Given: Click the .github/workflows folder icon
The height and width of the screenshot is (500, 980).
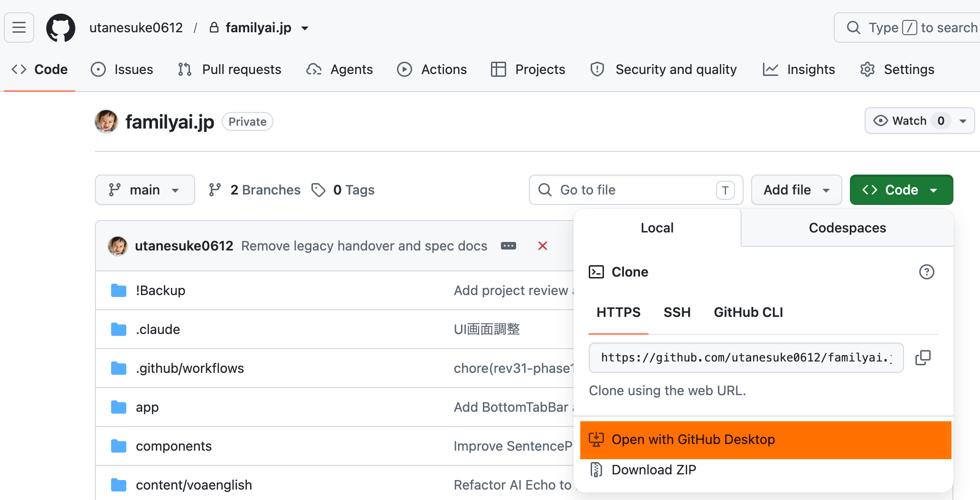Looking at the screenshot, I should click(x=119, y=368).
